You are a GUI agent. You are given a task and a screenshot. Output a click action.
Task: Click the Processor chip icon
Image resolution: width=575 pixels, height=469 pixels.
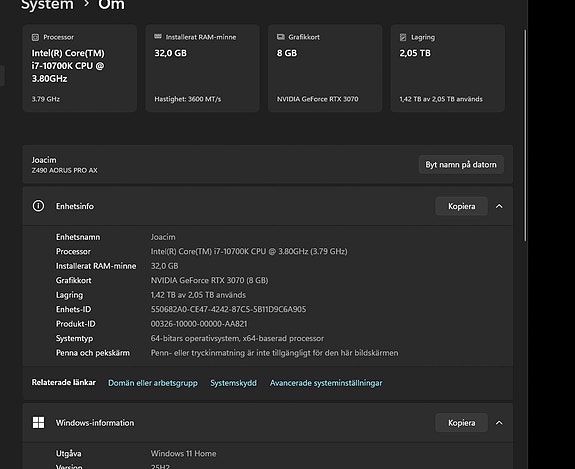tap(35, 37)
